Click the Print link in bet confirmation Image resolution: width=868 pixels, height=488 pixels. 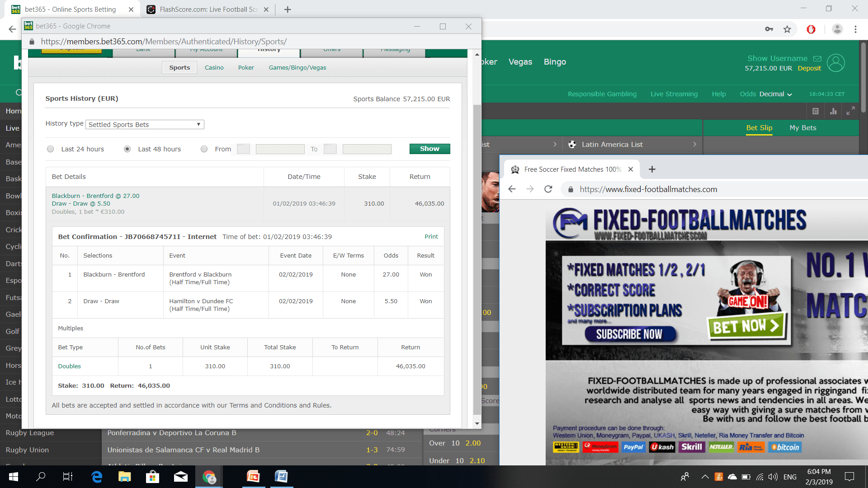(431, 237)
